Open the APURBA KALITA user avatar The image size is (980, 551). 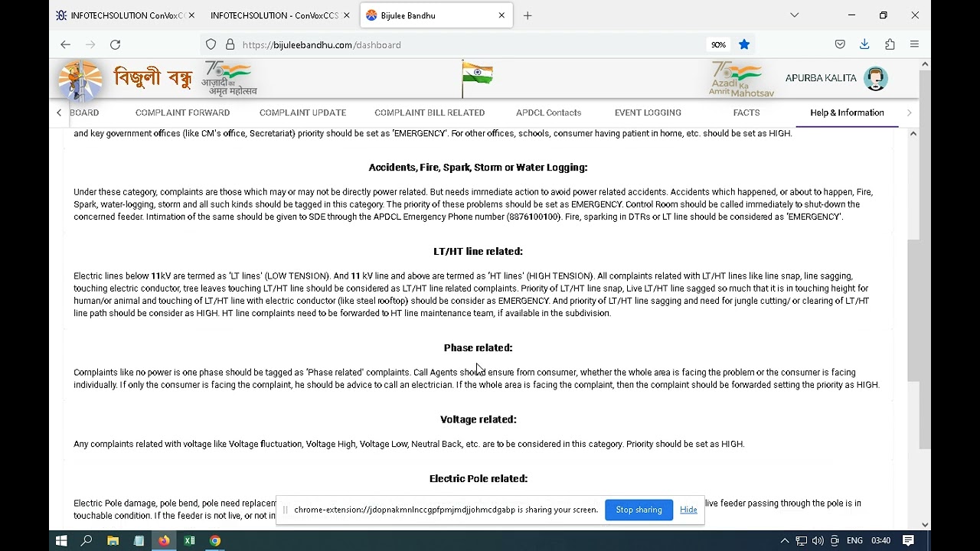pos(875,78)
